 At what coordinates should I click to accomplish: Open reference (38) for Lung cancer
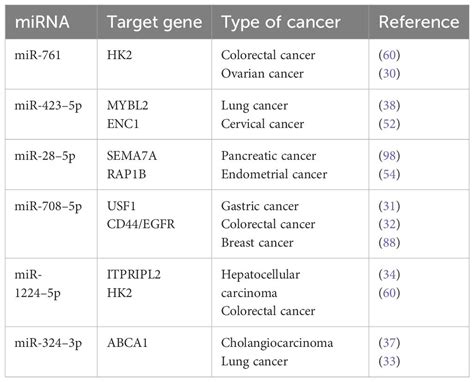pos(389,106)
